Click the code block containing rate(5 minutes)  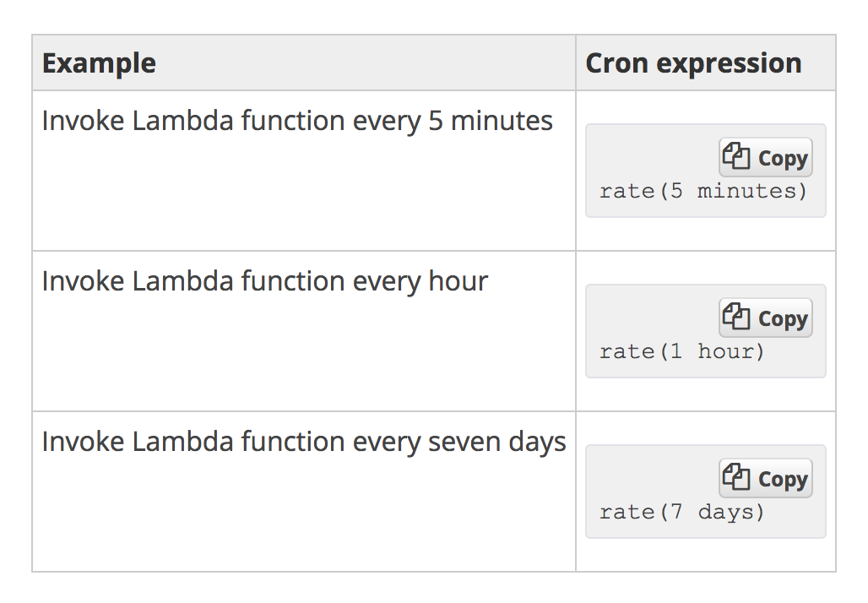pos(706,171)
